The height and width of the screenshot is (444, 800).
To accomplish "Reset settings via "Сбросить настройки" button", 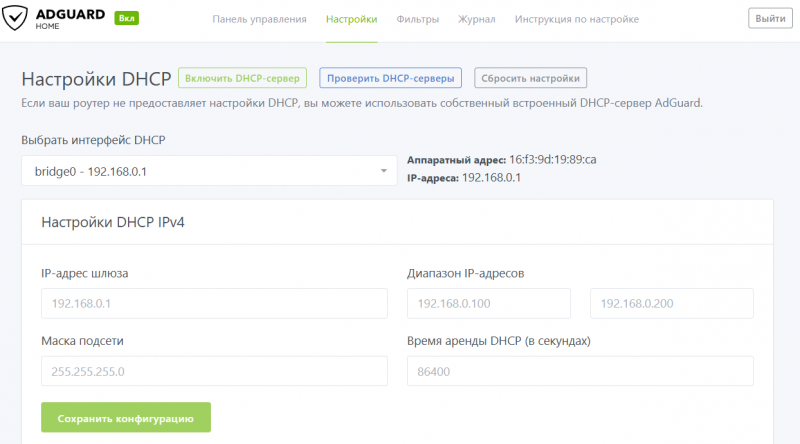I will pos(530,78).
